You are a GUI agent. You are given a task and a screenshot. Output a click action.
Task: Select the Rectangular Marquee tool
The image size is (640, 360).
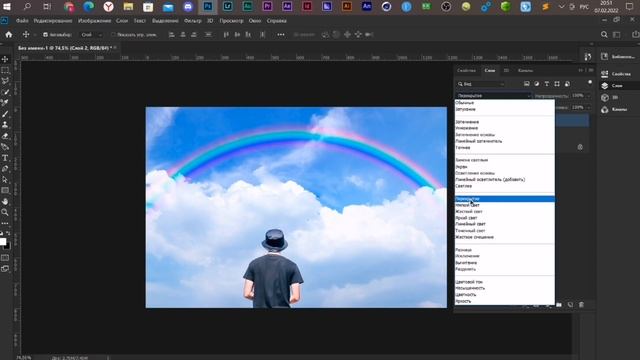click(x=5, y=70)
